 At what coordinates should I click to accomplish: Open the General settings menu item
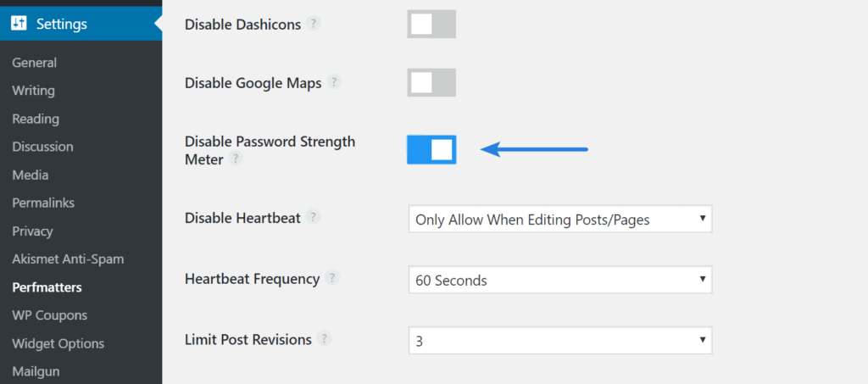(x=35, y=63)
